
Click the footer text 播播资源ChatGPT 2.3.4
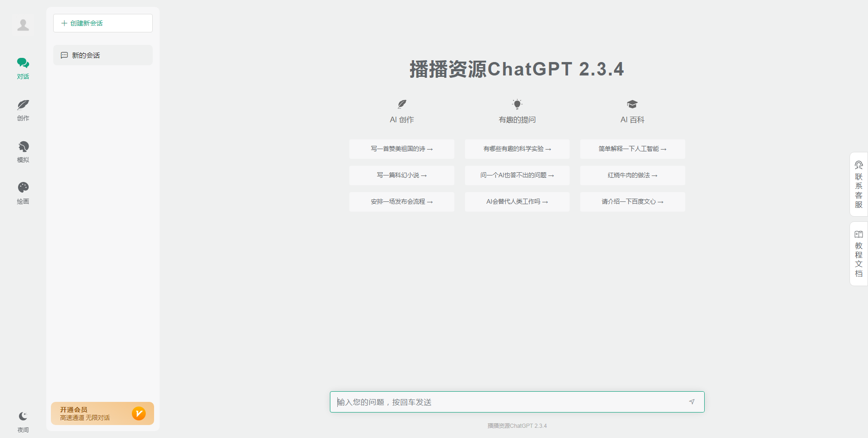(517, 426)
